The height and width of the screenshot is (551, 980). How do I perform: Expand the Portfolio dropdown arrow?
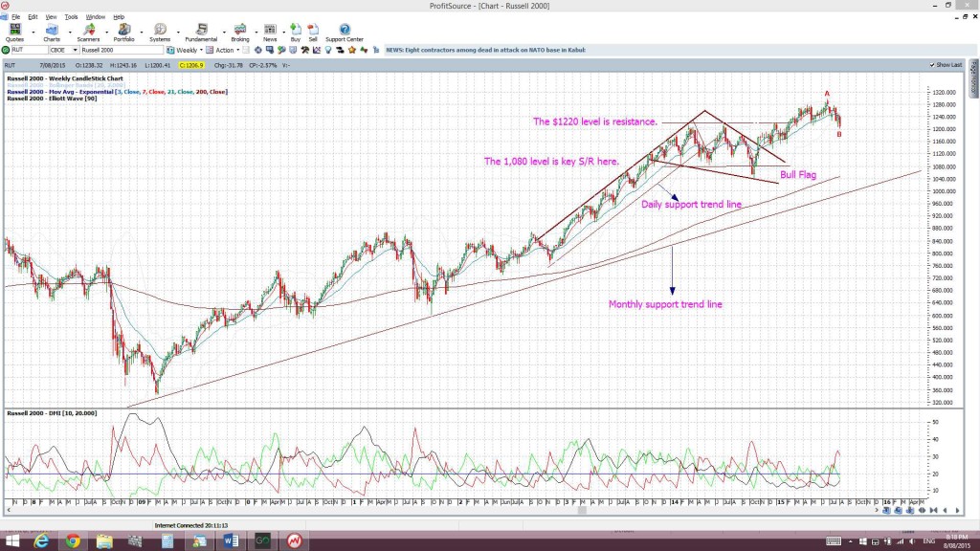pyautogui.click(x=142, y=32)
